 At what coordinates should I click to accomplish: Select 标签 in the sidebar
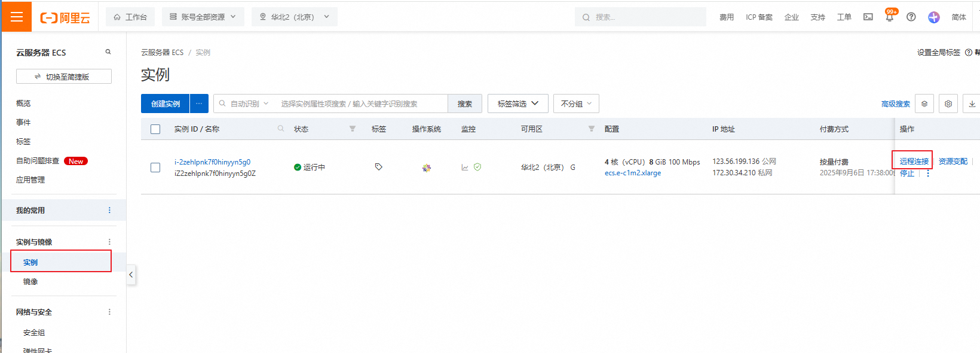(x=23, y=142)
